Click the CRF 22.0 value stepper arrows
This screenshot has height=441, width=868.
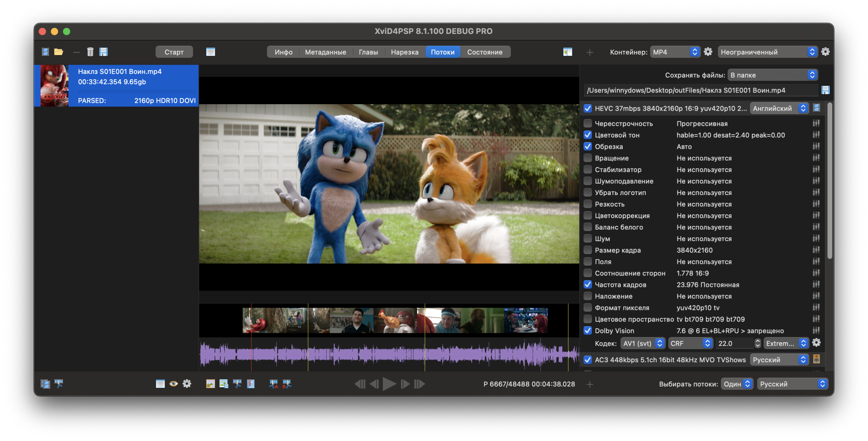(758, 343)
